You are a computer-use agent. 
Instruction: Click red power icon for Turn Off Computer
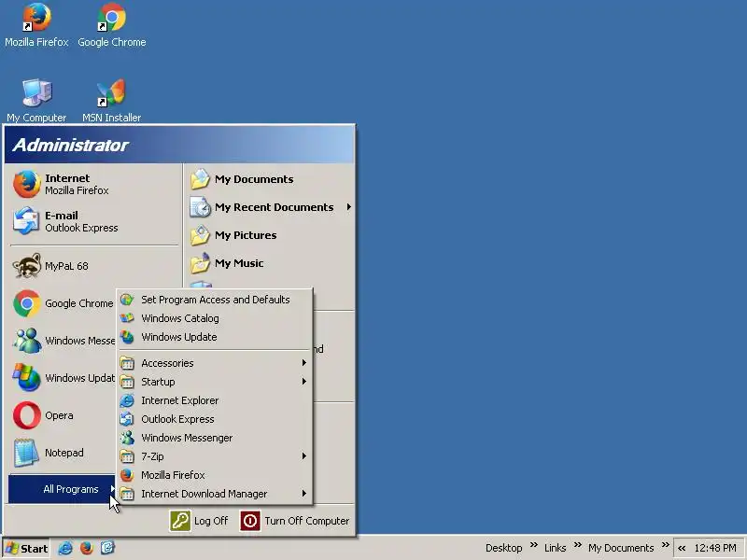[x=250, y=521]
